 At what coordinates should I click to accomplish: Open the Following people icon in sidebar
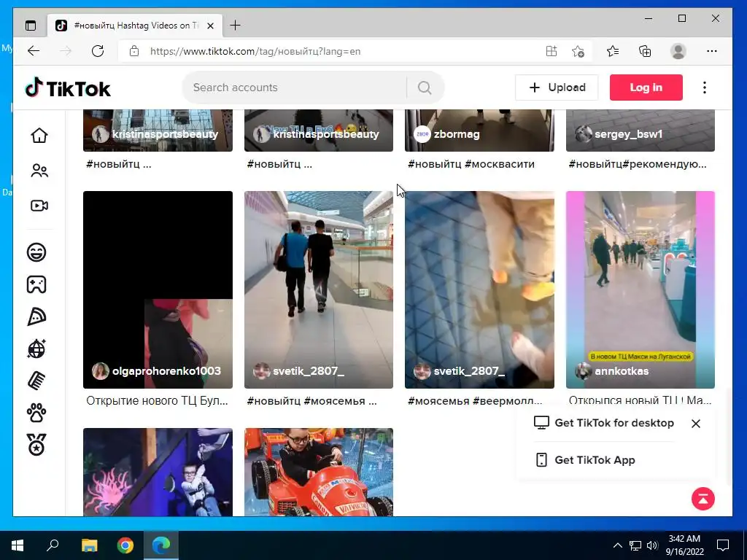point(39,171)
